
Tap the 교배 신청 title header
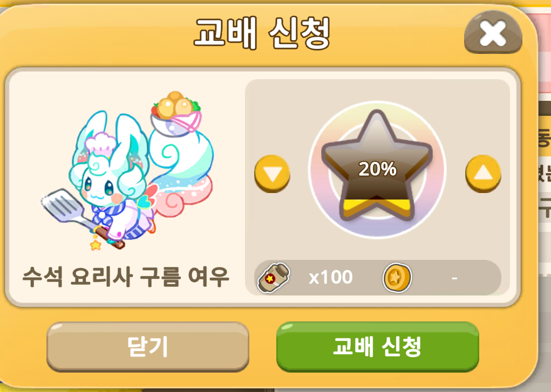pyautogui.click(x=262, y=33)
